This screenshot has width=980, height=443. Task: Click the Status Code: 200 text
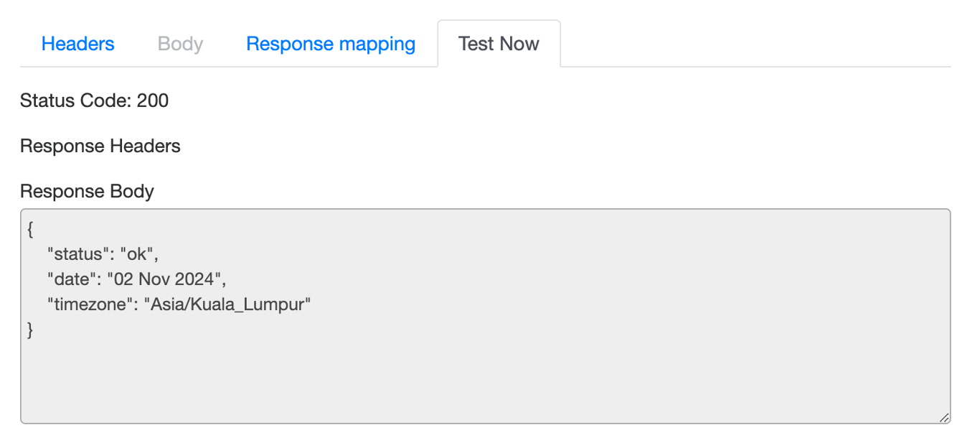tap(94, 101)
